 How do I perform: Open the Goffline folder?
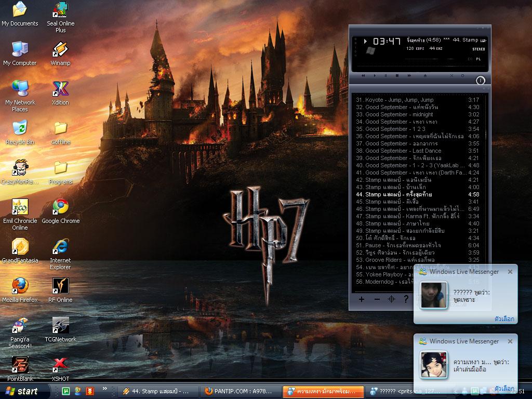pos(60,132)
